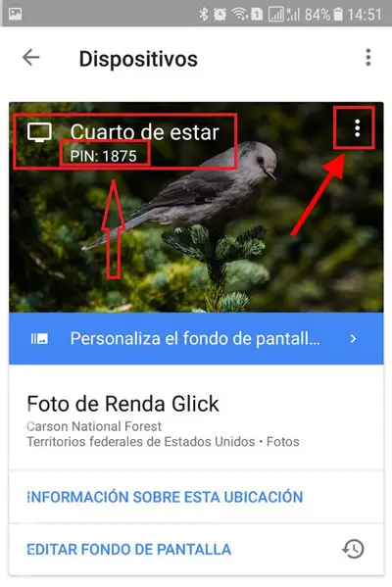Tap the Cuarto de estar device name
The width and height of the screenshot is (392, 587).
pyautogui.click(x=144, y=132)
